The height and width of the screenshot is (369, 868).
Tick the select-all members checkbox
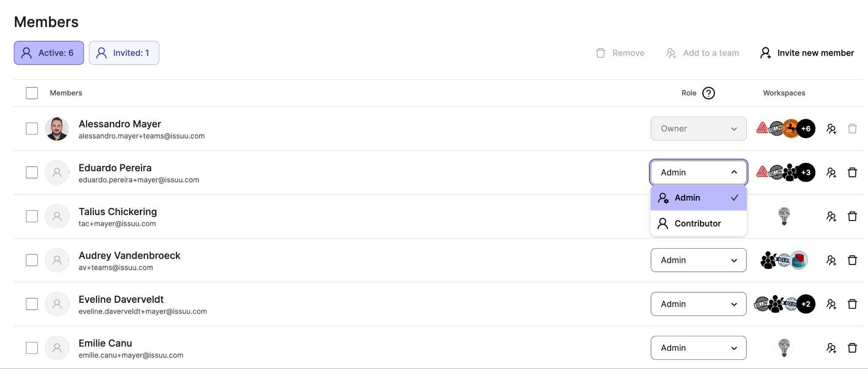32,93
